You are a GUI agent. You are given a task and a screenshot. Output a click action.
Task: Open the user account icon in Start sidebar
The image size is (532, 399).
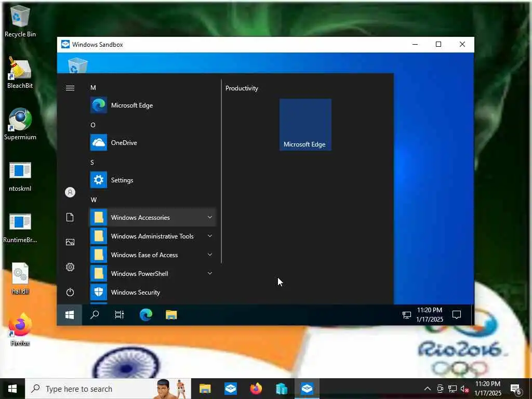70,192
